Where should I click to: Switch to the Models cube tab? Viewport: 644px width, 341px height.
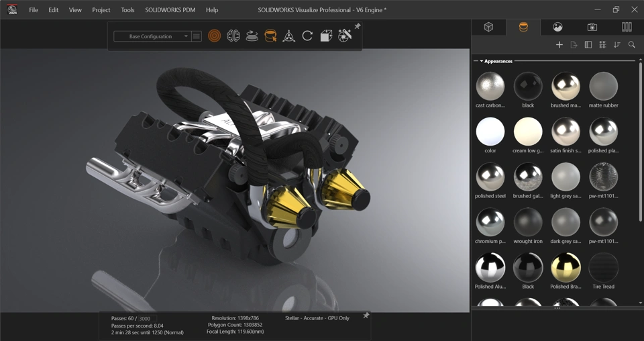pyautogui.click(x=488, y=27)
